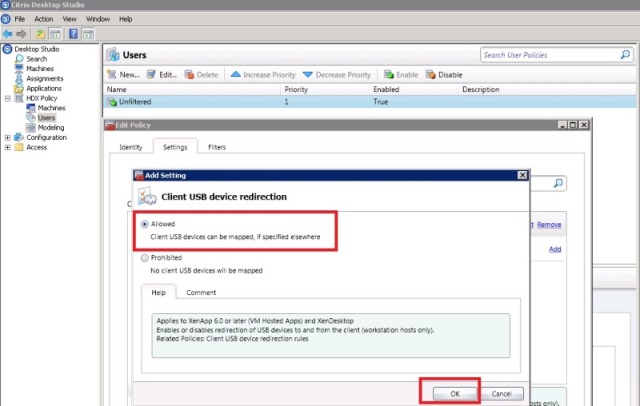This screenshot has width=640, height=406.
Task: Click the Disable policy toolbar icon
Action: pyautogui.click(x=431, y=75)
